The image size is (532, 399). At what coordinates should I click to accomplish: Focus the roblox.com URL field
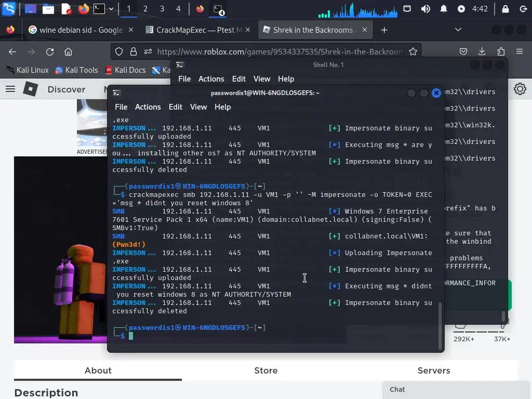(280, 51)
